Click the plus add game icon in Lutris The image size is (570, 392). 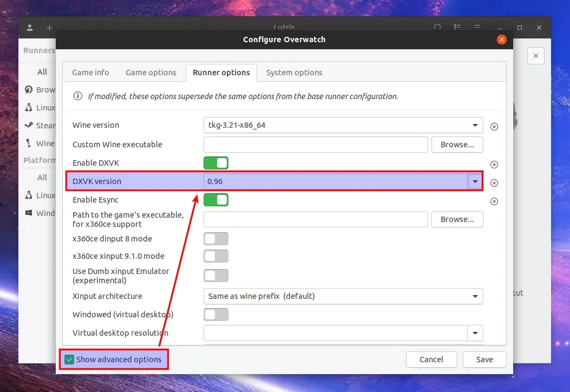point(49,28)
